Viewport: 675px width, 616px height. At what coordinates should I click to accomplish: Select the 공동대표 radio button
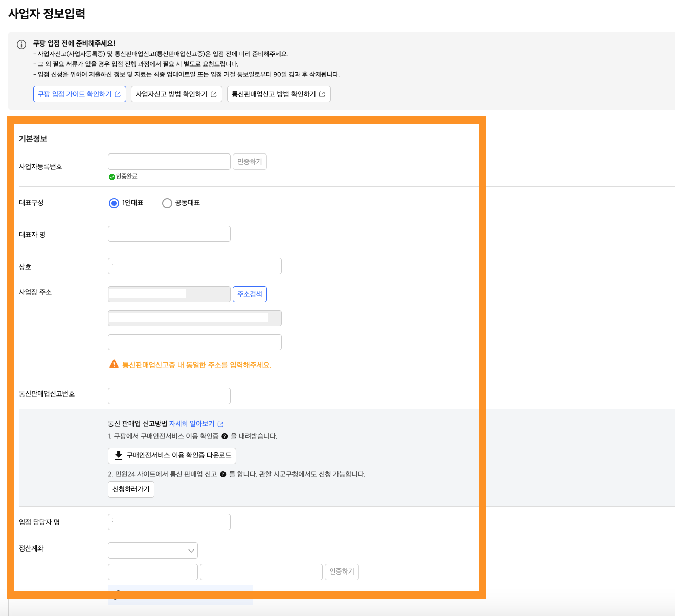(x=167, y=203)
